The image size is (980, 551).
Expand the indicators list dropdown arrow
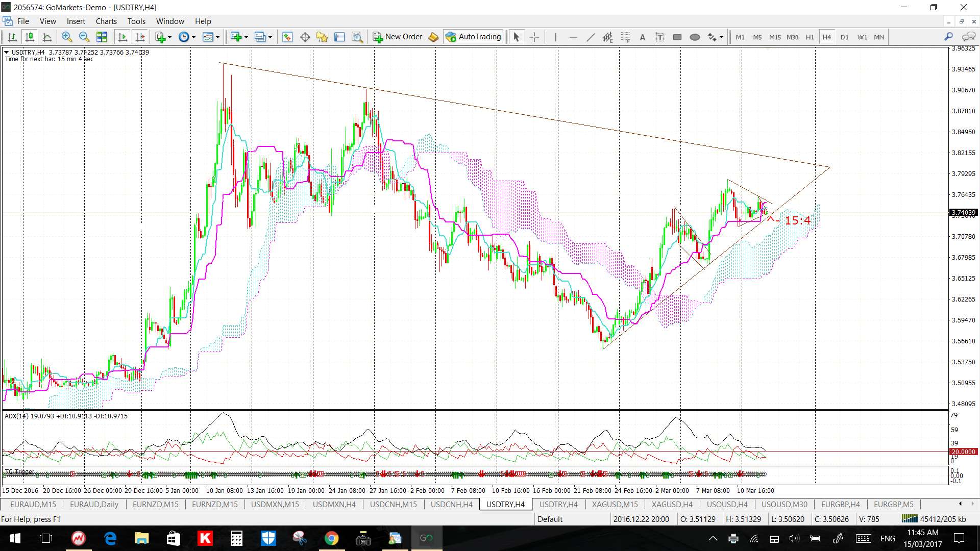point(170,37)
